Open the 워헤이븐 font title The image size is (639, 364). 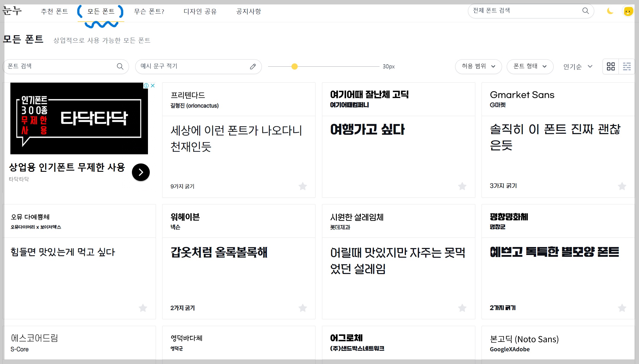click(x=185, y=217)
